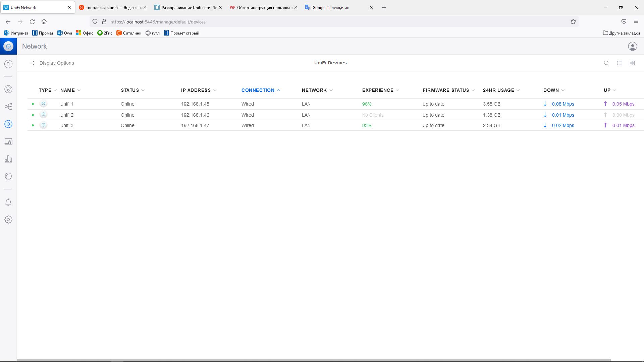Viewport: 644px width, 362px height.
Task: Switch to list view layout icon
Action: 620,63
